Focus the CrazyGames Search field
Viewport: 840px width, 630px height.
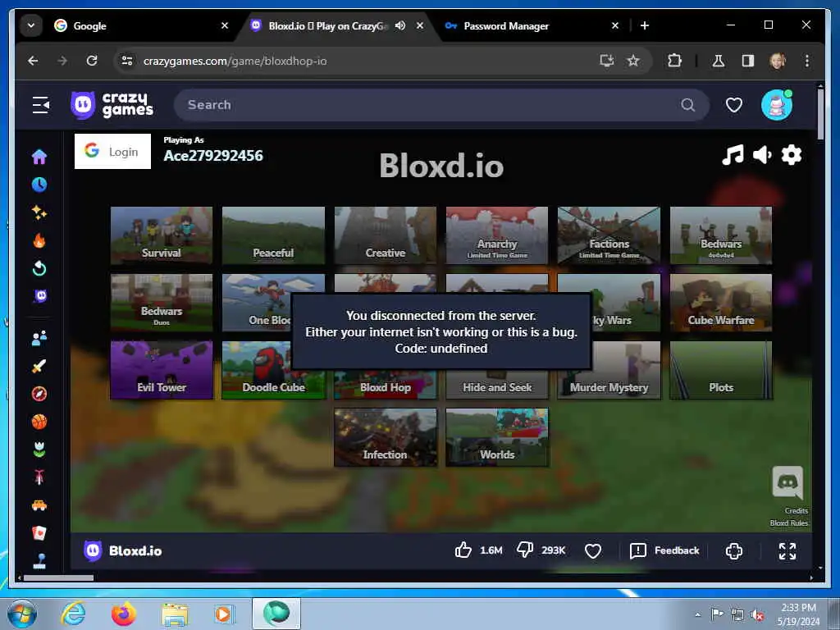[x=441, y=105]
